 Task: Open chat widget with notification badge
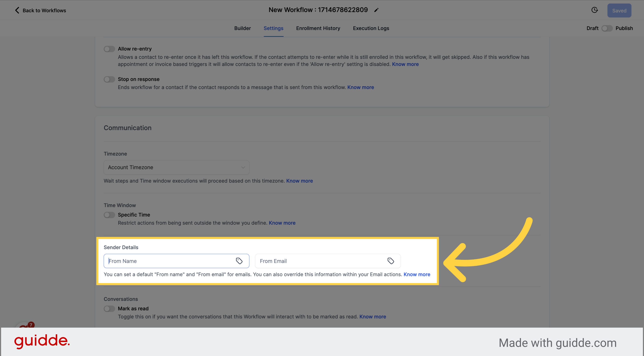pyautogui.click(x=24, y=325)
